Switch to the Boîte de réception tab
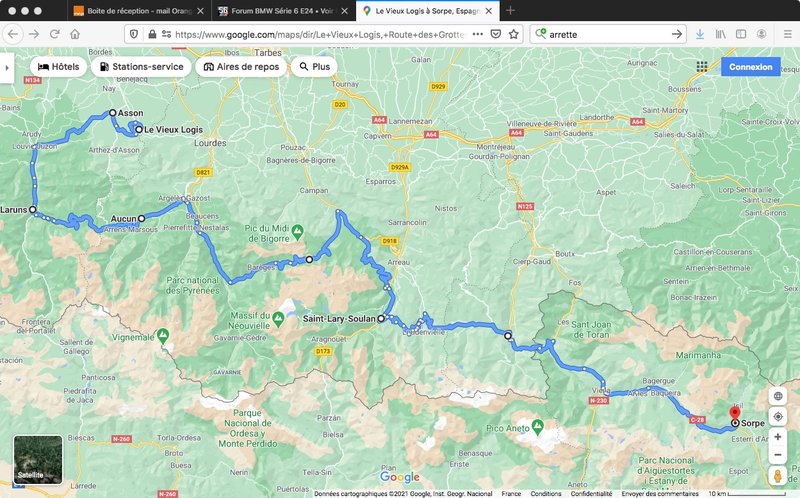The height and width of the screenshot is (498, 800). point(139,11)
